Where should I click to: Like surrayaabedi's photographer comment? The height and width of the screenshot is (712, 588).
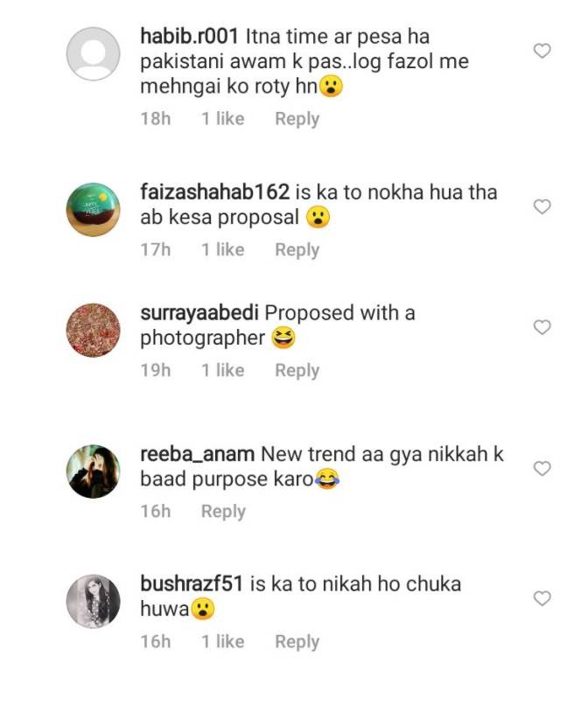tap(542, 327)
